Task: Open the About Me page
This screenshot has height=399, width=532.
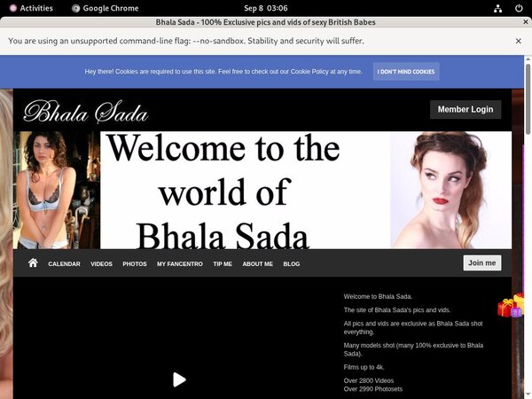Action: click(258, 264)
